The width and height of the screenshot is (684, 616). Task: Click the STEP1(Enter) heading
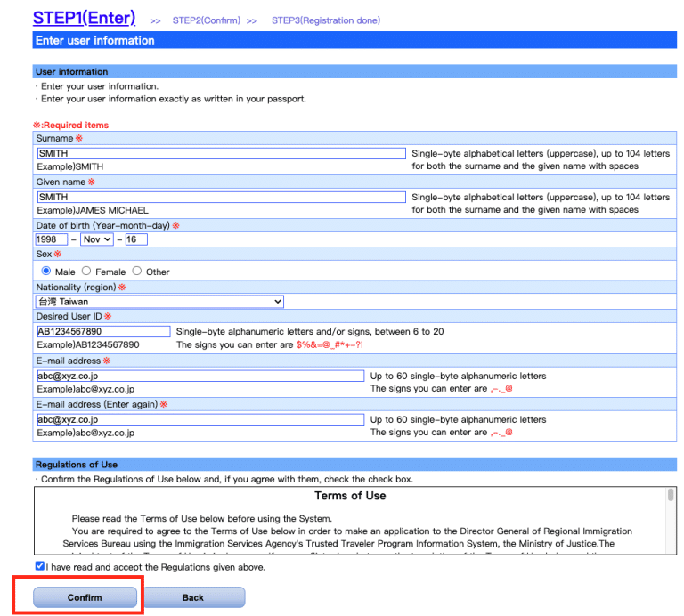point(84,18)
